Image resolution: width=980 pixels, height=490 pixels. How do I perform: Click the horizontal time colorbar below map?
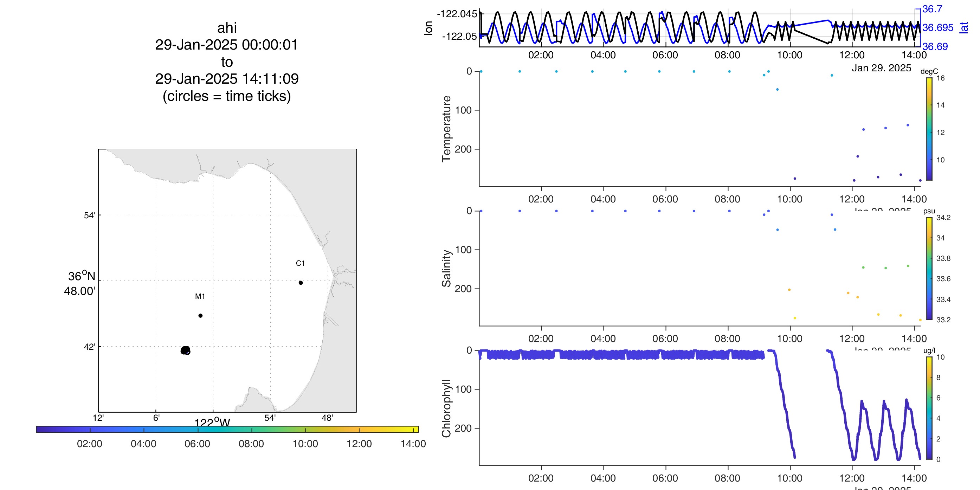(x=227, y=429)
